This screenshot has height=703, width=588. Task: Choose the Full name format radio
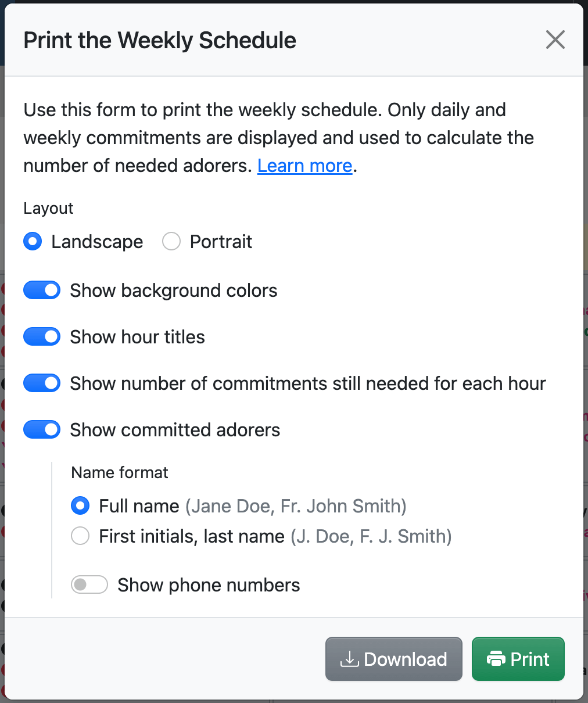[x=80, y=505]
